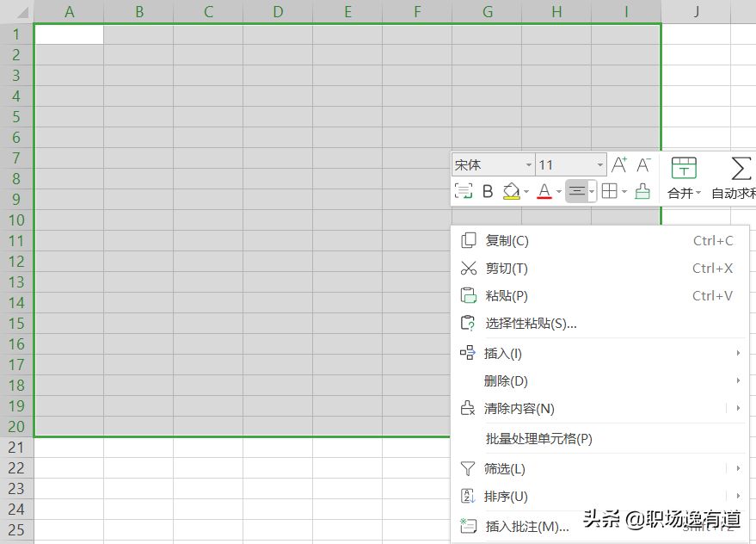Expand the fill color dropdown arrow
This screenshot has height=544, width=756.
click(526, 192)
